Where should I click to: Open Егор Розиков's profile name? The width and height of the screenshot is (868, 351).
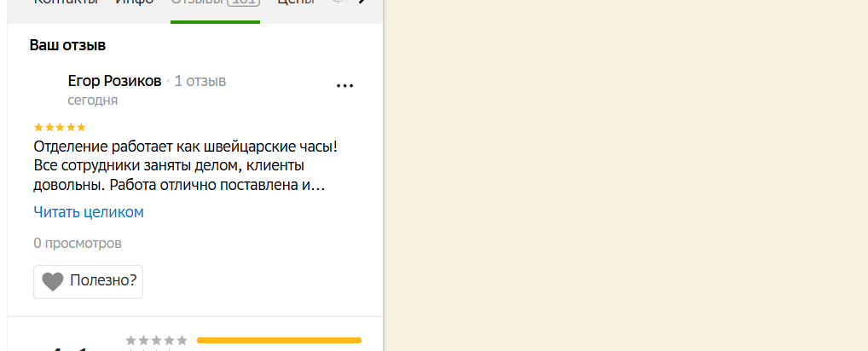[x=114, y=81]
